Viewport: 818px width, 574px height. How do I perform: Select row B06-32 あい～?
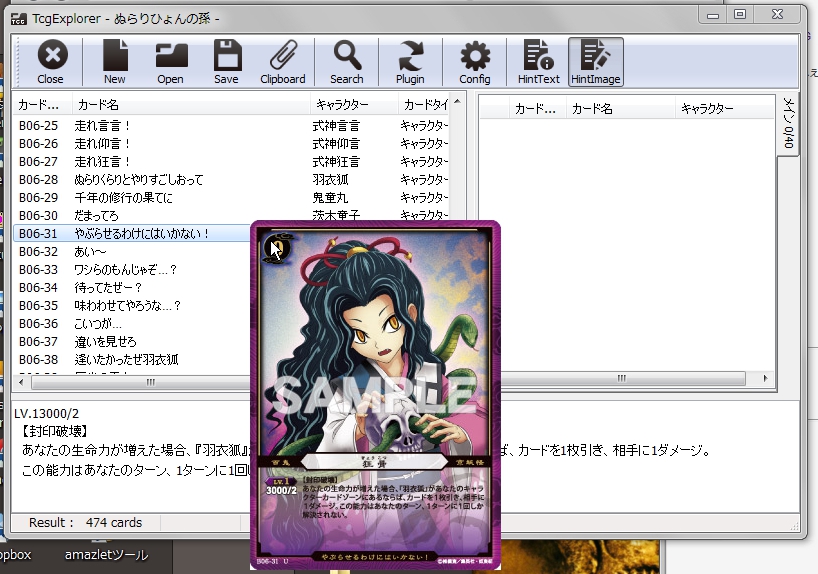131,252
